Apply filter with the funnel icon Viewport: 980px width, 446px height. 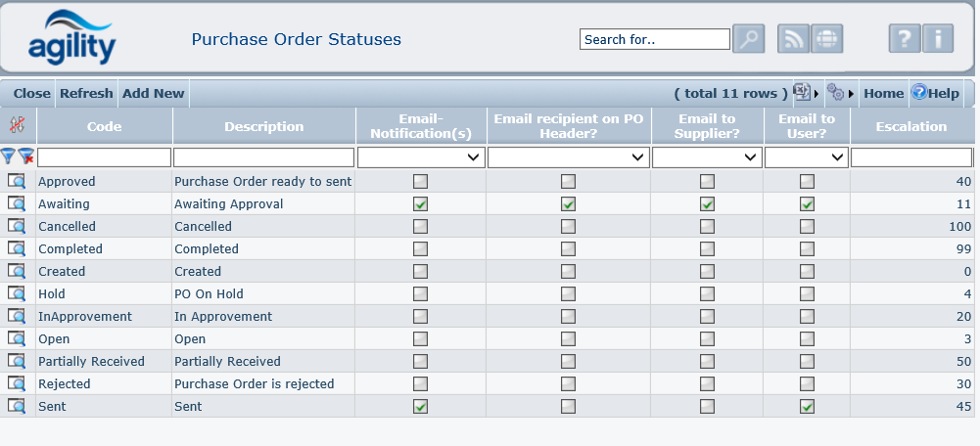(x=8, y=156)
